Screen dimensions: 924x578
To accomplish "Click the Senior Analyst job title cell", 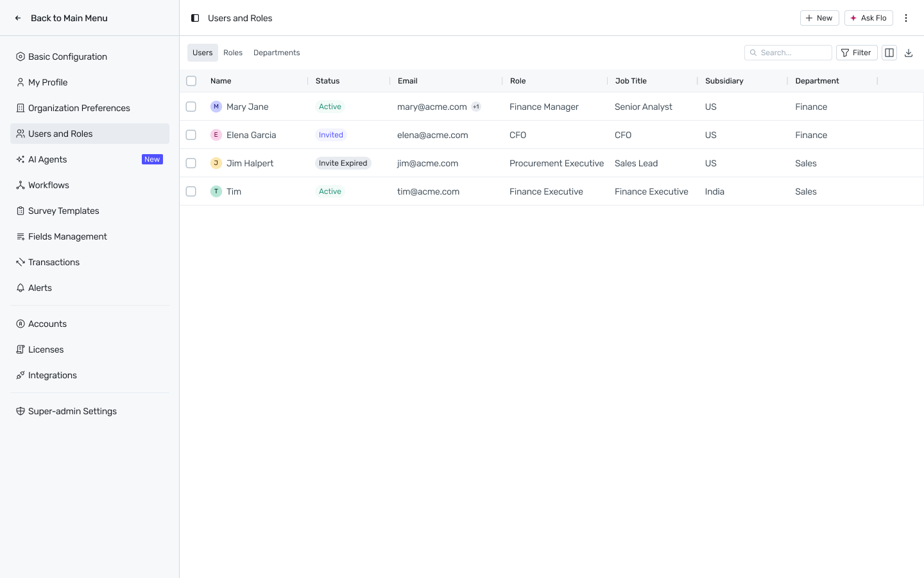I will (x=644, y=107).
